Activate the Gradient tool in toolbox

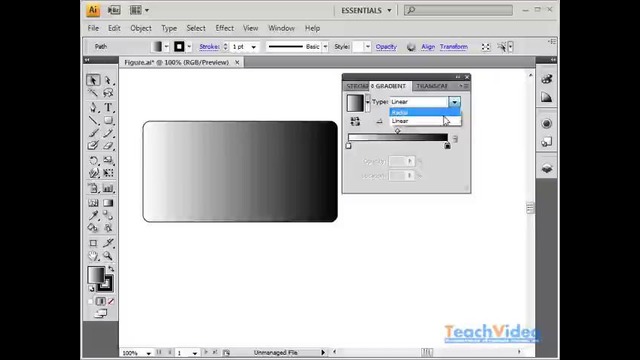point(108,203)
